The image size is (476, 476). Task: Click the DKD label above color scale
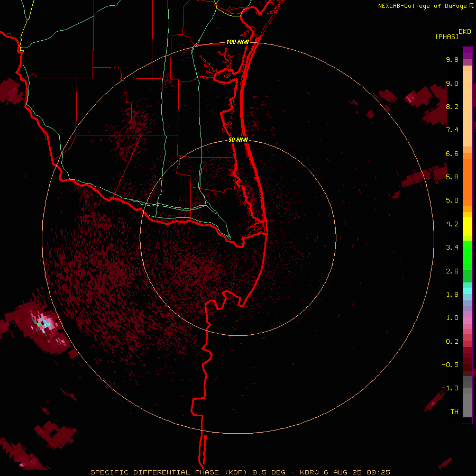point(465,32)
